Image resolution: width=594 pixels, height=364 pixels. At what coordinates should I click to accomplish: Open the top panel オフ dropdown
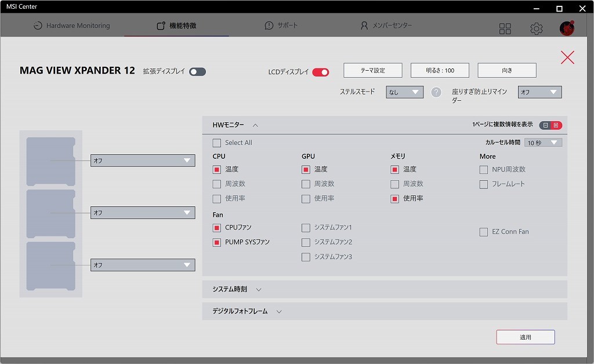point(143,161)
